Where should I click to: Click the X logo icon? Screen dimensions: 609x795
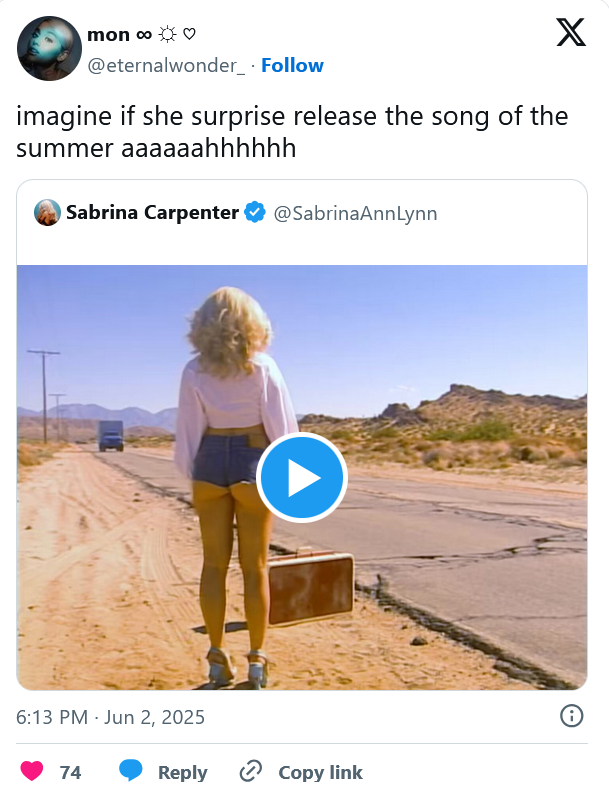click(x=571, y=32)
